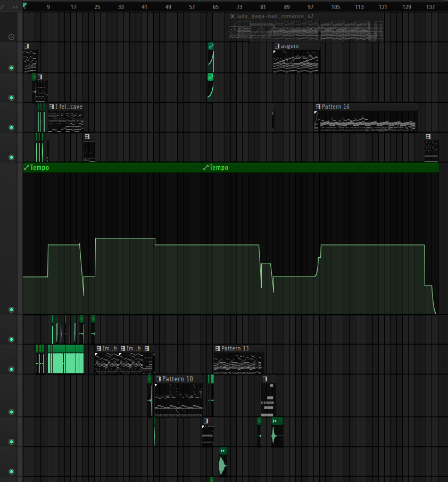Click the piano-roll icon on Pattern 16 clip
448x482 pixels.
(318, 107)
